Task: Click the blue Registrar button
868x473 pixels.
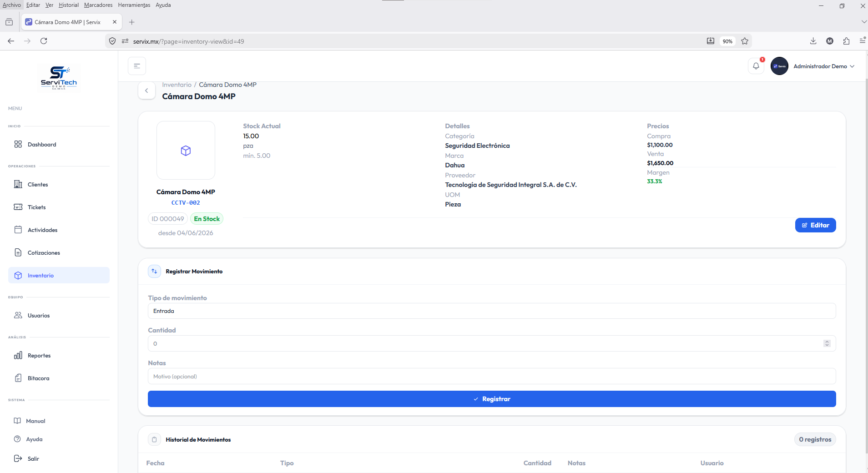Action: pos(492,399)
